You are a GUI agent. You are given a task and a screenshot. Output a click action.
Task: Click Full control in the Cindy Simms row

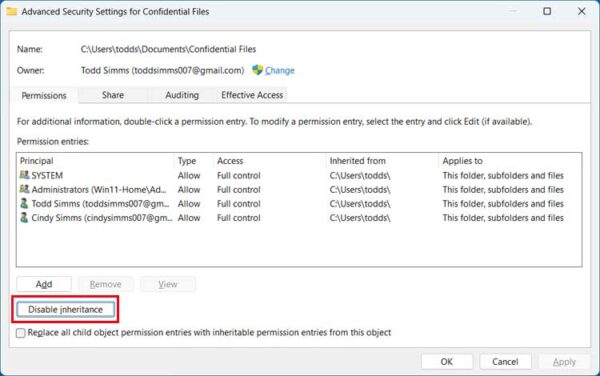point(239,218)
